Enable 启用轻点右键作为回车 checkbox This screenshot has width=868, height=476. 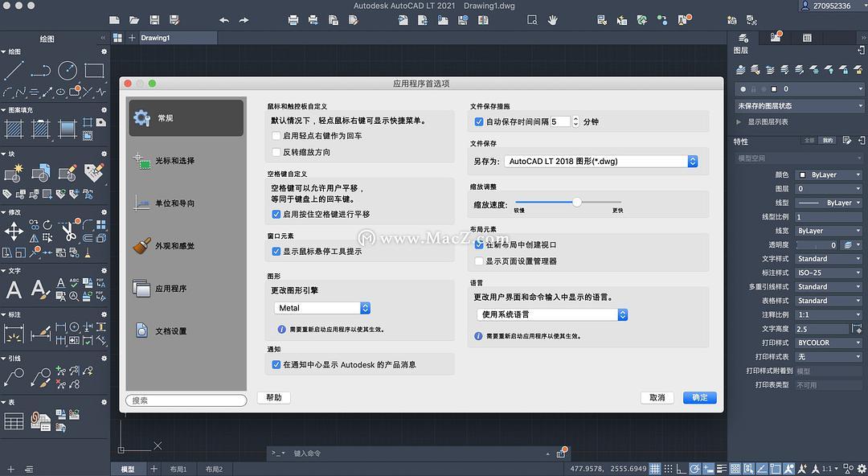click(276, 136)
